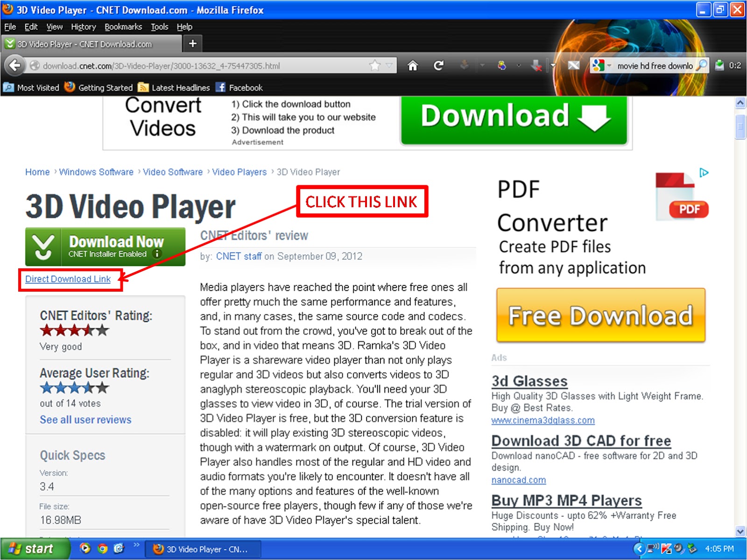The image size is (747, 560).
Task: Open the Kaspersky tray icon
Action: tap(666, 549)
